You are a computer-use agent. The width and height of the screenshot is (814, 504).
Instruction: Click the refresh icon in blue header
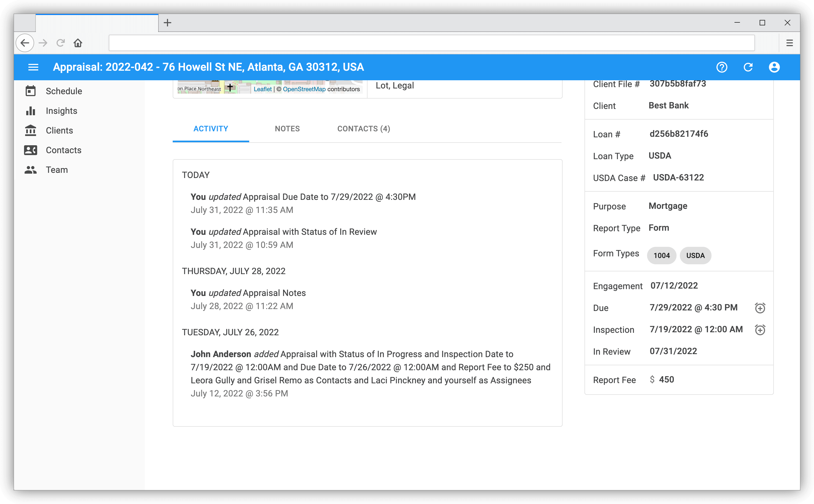point(748,67)
